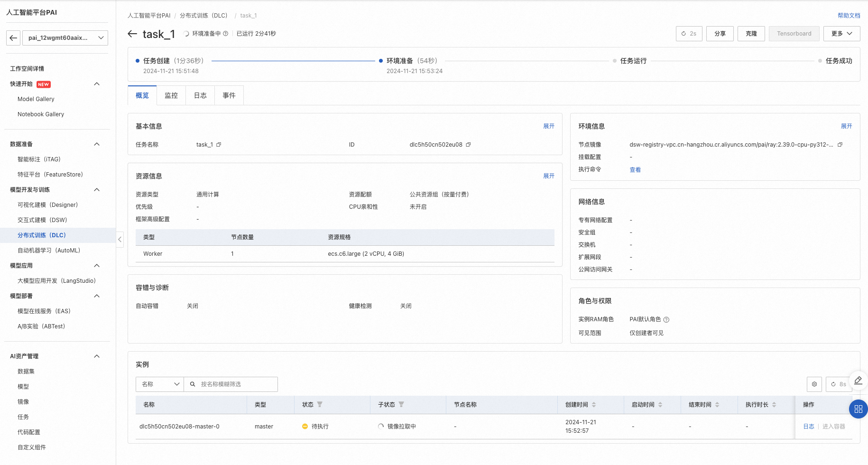Click the help icon beside PAI默认角色
This screenshot has height=465, width=868.
pyautogui.click(x=666, y=320)
